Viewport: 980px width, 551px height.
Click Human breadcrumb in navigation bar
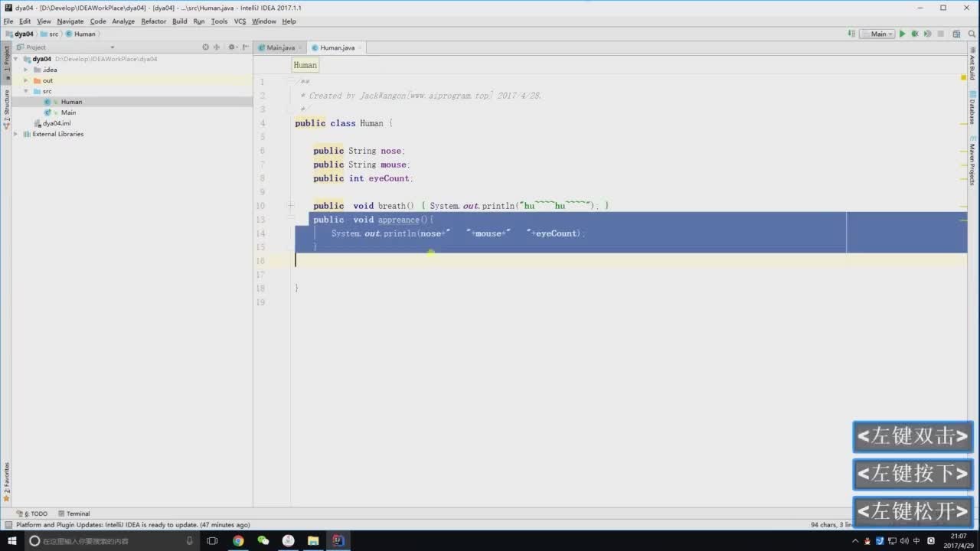[x=80, y=34]
